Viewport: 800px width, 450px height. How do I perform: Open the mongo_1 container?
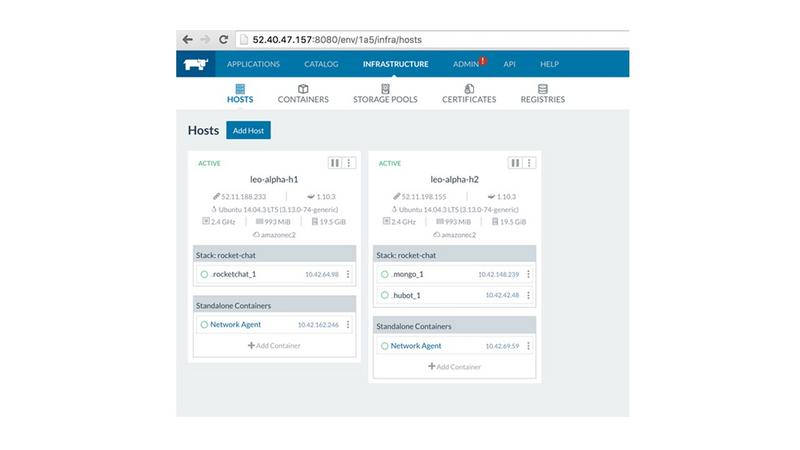point(407,274)
